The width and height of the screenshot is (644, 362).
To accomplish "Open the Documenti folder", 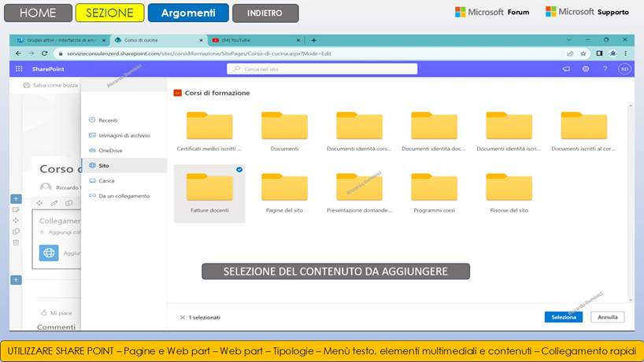I will coord(284,131).
